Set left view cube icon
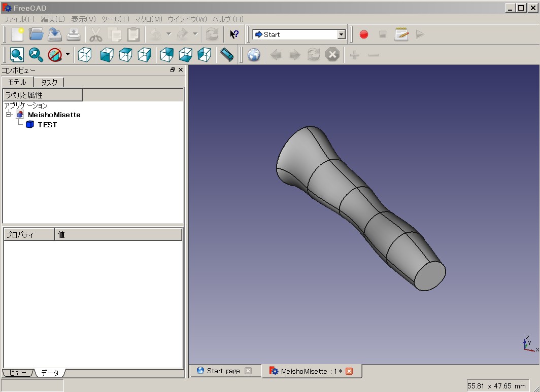This screenshot has height=392, width=540. 204,55
